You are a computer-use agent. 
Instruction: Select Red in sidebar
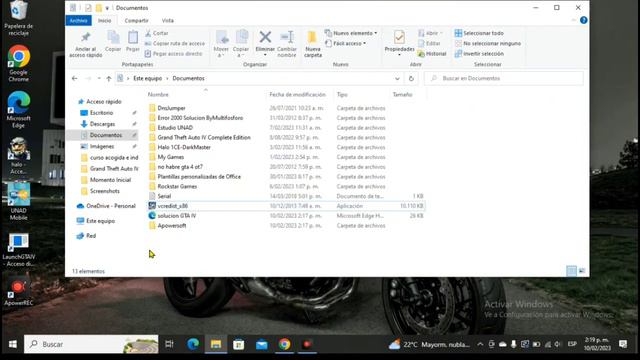[x=91, y=236]
